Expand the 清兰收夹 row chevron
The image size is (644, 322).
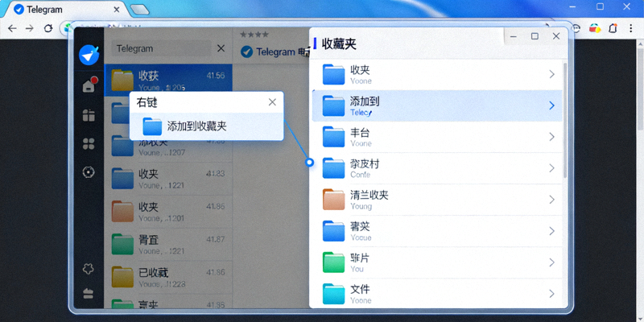tap(552, 200)
